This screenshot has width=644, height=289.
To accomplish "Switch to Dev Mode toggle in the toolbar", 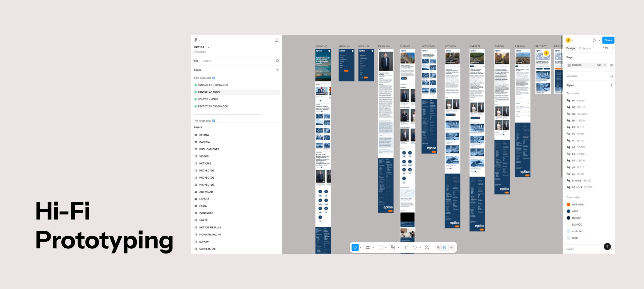I will click(x=451, y=247).
